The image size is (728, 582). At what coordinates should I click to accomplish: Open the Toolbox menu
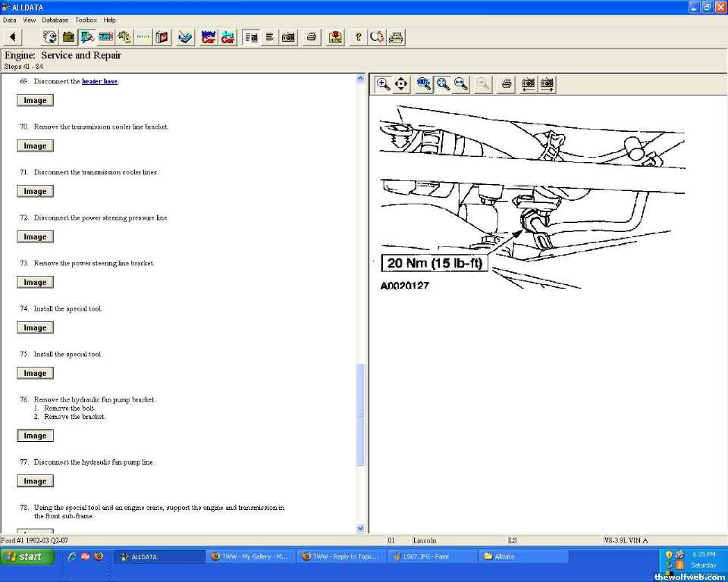[x=86, y=20]
